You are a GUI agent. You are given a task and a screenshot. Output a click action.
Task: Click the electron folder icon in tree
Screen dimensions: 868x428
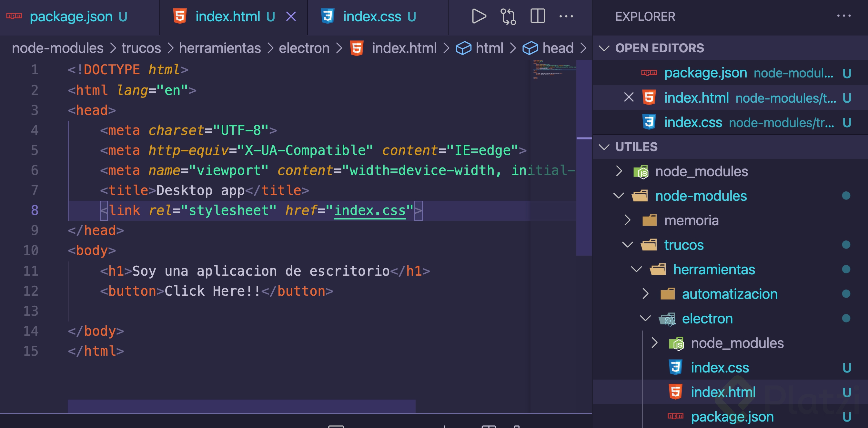[x=668, y=319]
